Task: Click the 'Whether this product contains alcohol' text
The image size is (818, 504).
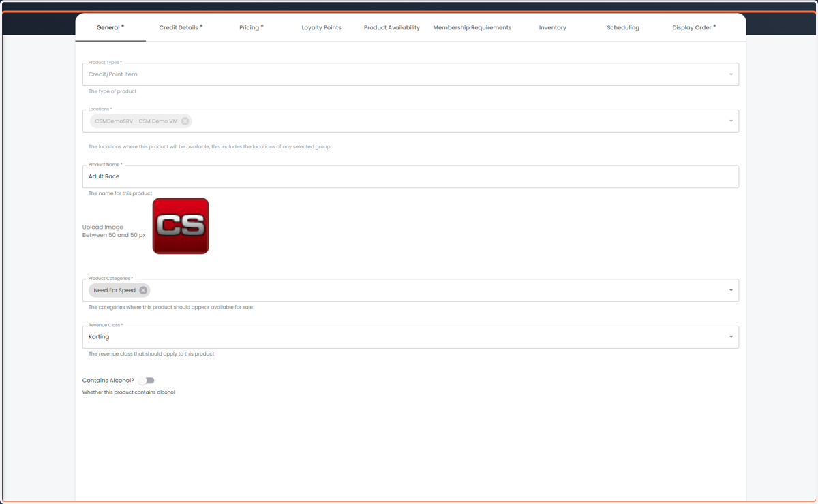Action: pos(129,392)
